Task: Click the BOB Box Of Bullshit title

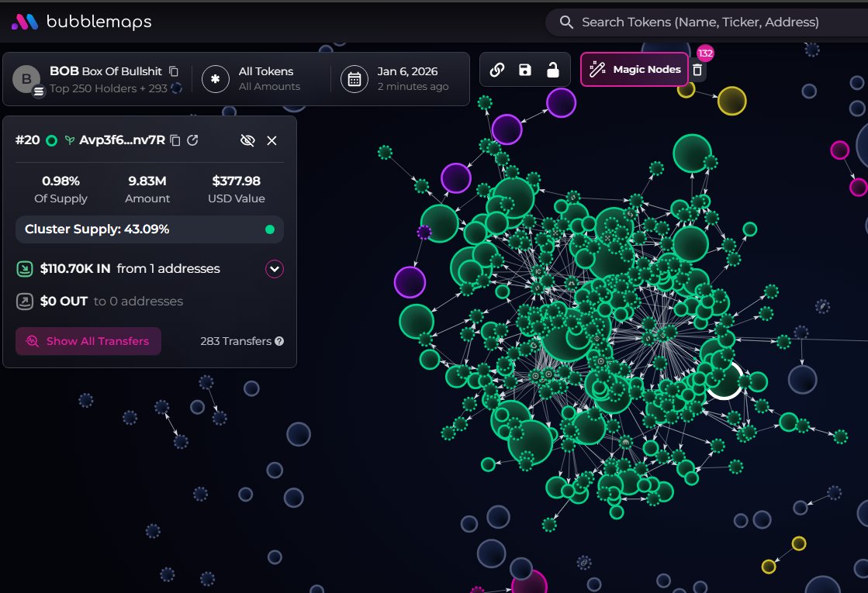Action: [105, 71]
